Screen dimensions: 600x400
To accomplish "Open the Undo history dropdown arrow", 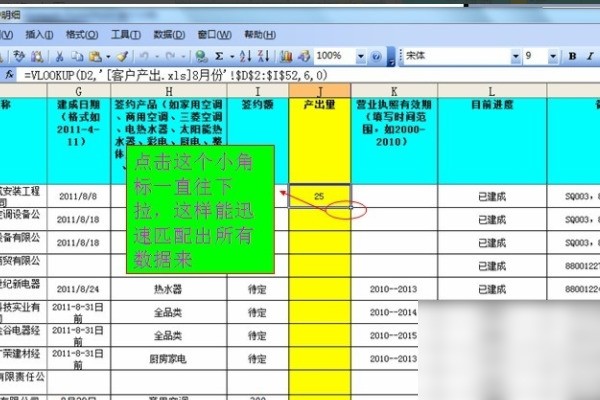I will [157, 57].
